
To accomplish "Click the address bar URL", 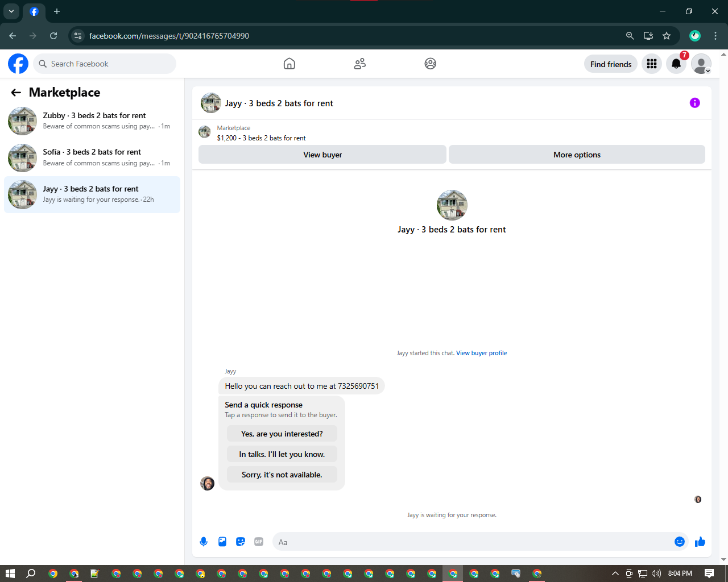I will 169,36.
